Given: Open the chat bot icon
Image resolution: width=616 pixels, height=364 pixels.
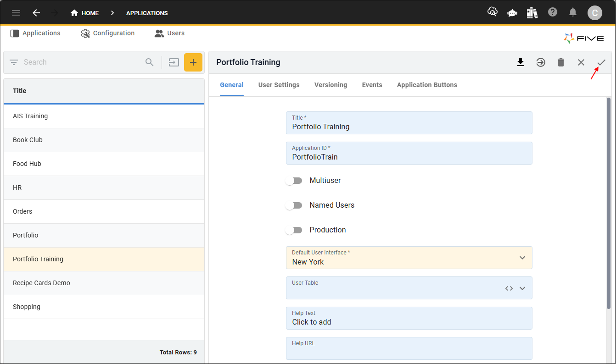Looking at the screenshot, I should click(512, 13).
